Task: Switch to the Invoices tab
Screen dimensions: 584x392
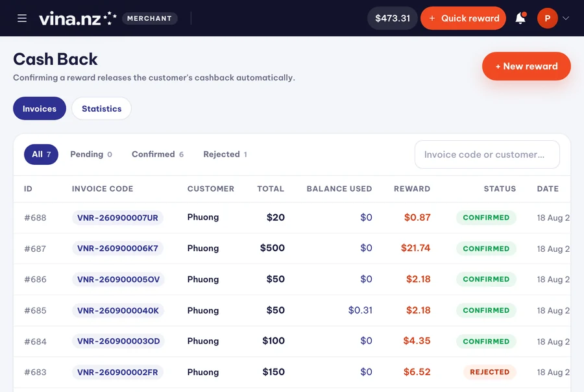Action: [40, 108]
